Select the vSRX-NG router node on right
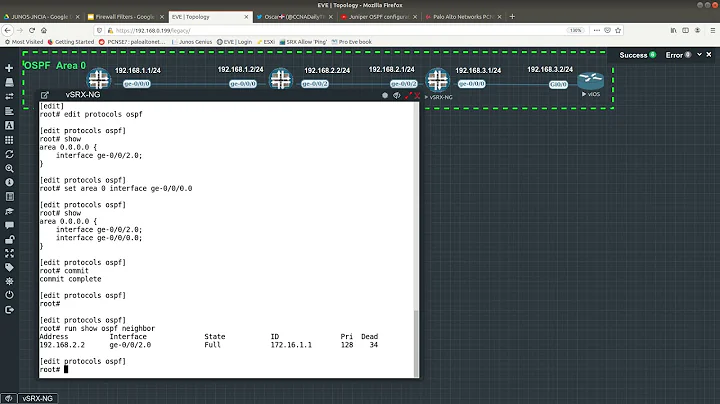Viewport: 720px width, 404px height. [x=438, y=79]
